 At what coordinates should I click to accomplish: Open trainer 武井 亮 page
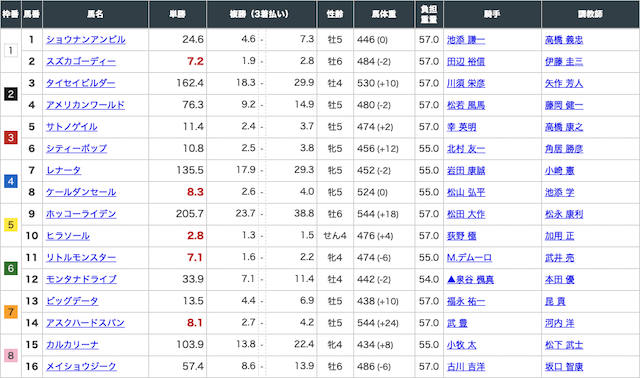pyautogui.click(x=559, y=258)
